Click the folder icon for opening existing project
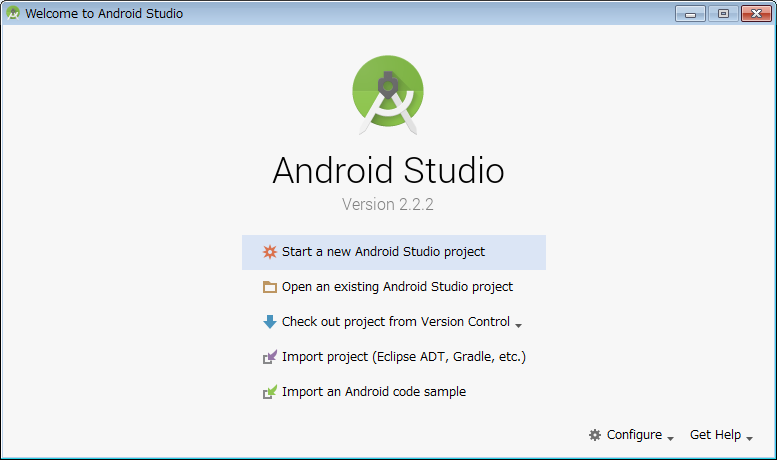The image size is (777, 460). click(x=270, y=287)
